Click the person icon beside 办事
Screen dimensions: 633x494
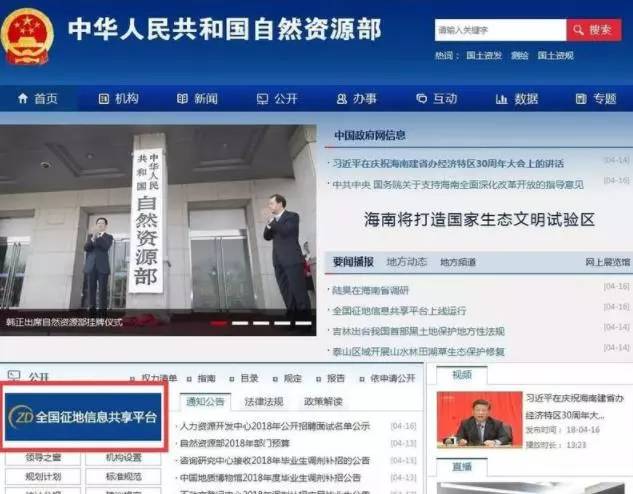pyautogui.click(x=342, y=99)
